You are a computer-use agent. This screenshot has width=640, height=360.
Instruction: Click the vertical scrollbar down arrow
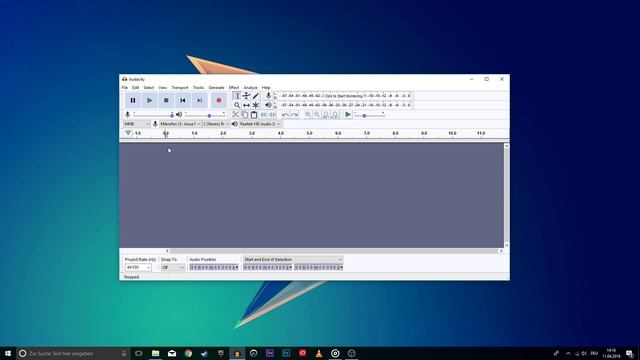tap(507, 245)
